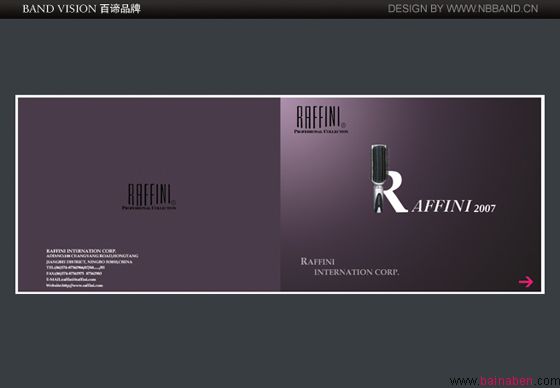Screen dimensions: 560x388
Task: Click the BAND VISION header title
Action: click(x=60, y=9)
